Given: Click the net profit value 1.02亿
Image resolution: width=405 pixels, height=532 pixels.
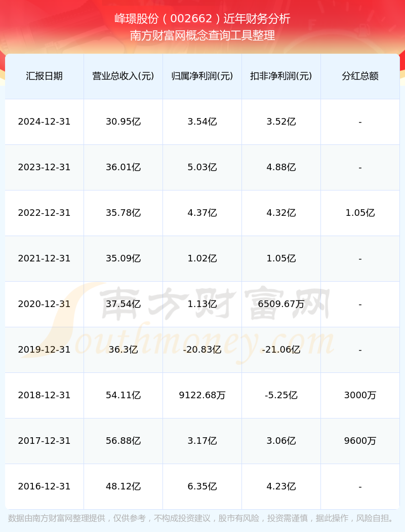Looking at the screenshot, I should [x=202, y=258].
